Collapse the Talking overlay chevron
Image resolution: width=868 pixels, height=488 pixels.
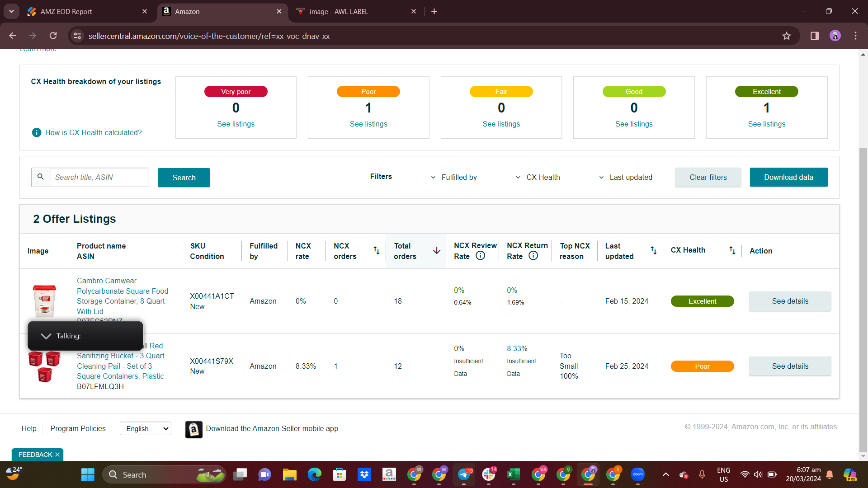(46, 336)
